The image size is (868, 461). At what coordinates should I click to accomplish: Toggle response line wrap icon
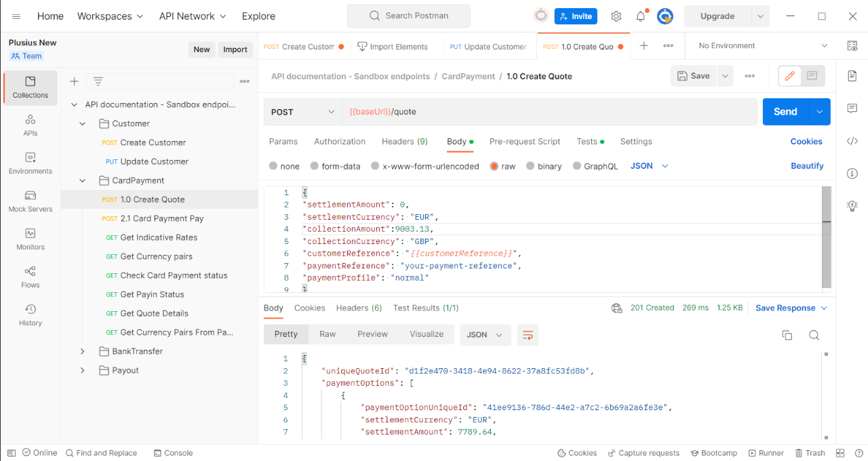click(528, 334)
